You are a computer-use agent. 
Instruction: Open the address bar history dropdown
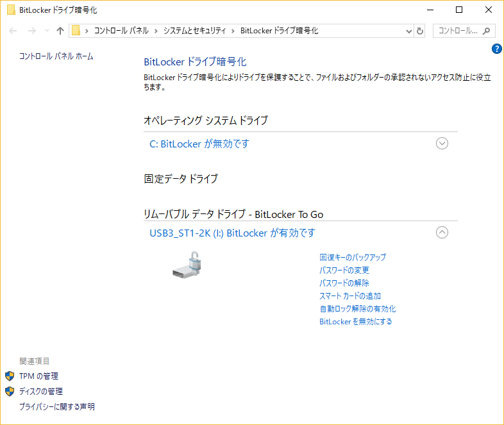point(408,31)
